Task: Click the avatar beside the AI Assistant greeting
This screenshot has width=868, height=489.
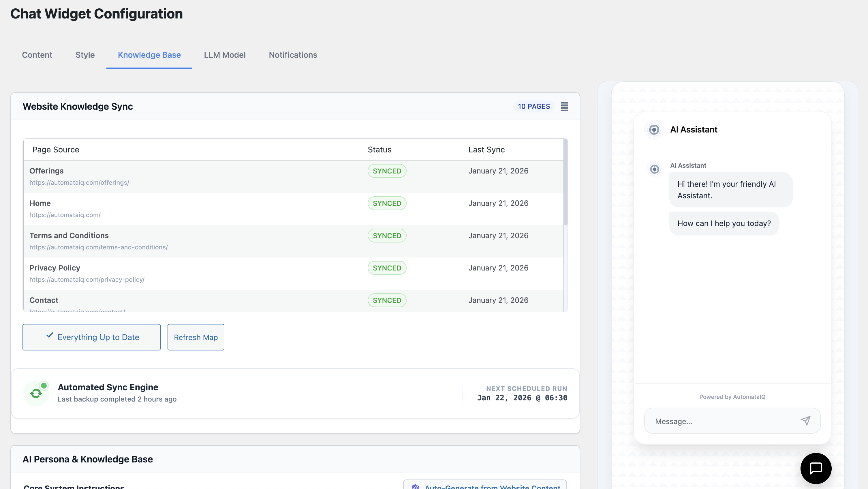Action: tap(654, 169)
